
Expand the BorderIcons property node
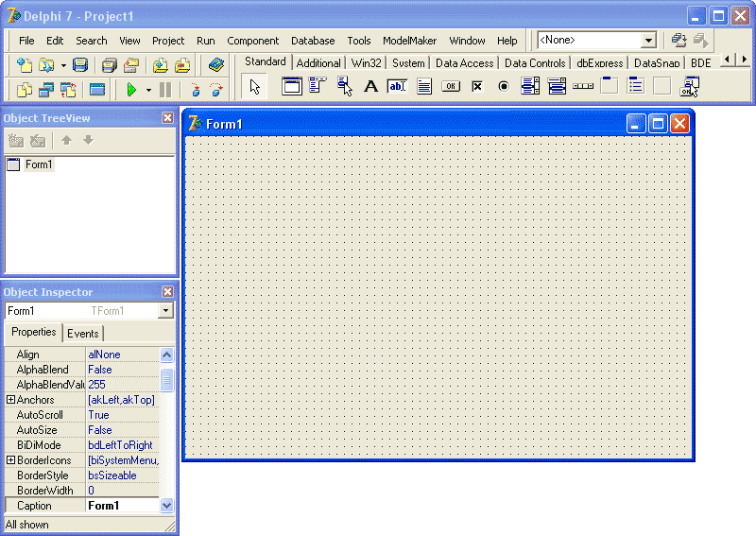click(10, 460)
